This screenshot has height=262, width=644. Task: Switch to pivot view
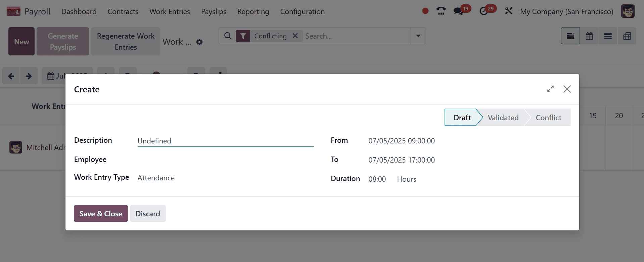click(x=627, y=36)
